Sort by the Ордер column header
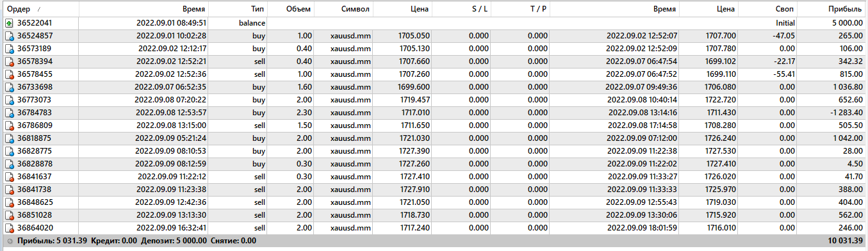 click(x=40, y=9)
